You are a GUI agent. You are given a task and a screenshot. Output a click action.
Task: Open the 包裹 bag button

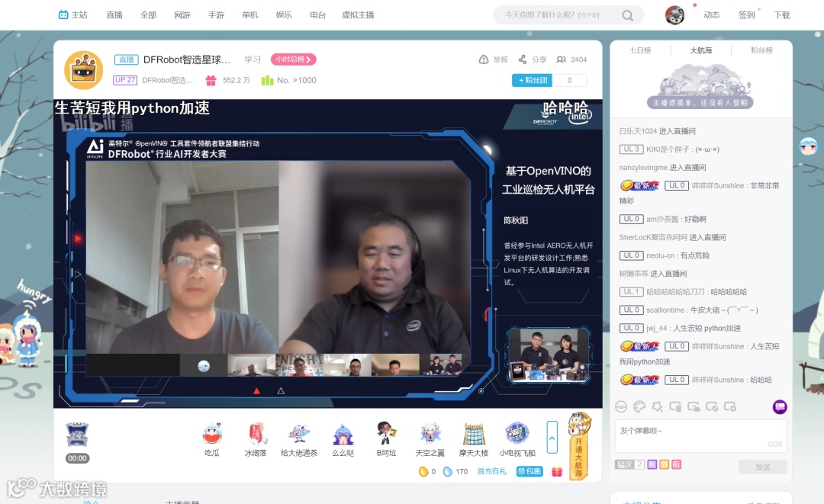pos(529,471)
